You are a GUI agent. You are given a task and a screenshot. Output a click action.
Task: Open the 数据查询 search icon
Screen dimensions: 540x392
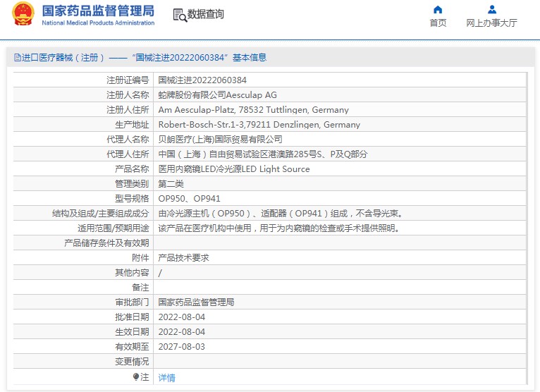180,15
